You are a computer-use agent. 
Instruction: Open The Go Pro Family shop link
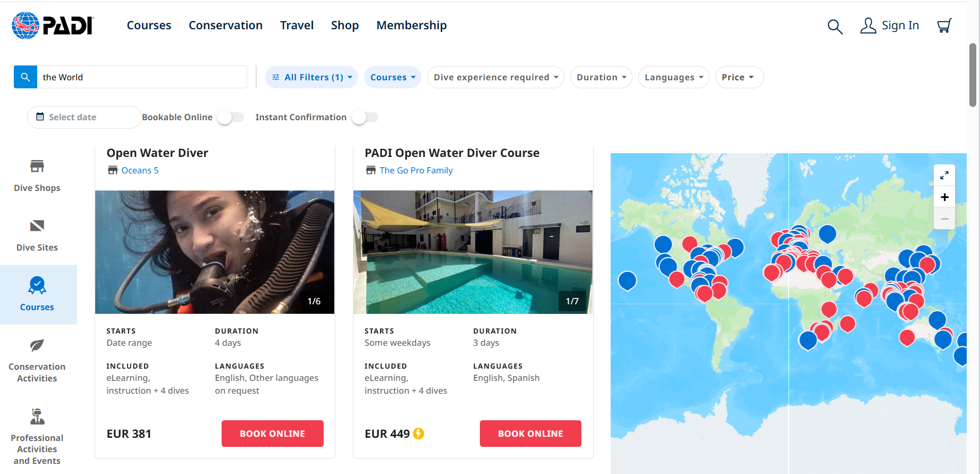[416, 170]
